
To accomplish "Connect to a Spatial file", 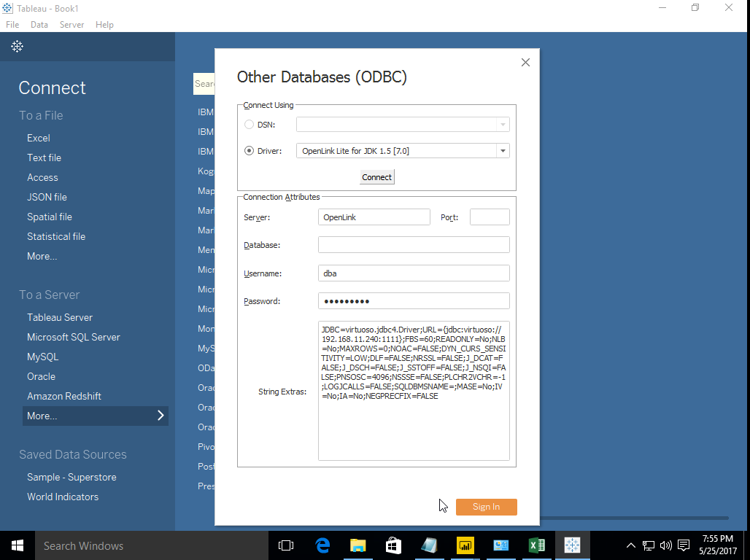I will click(50, 217).
